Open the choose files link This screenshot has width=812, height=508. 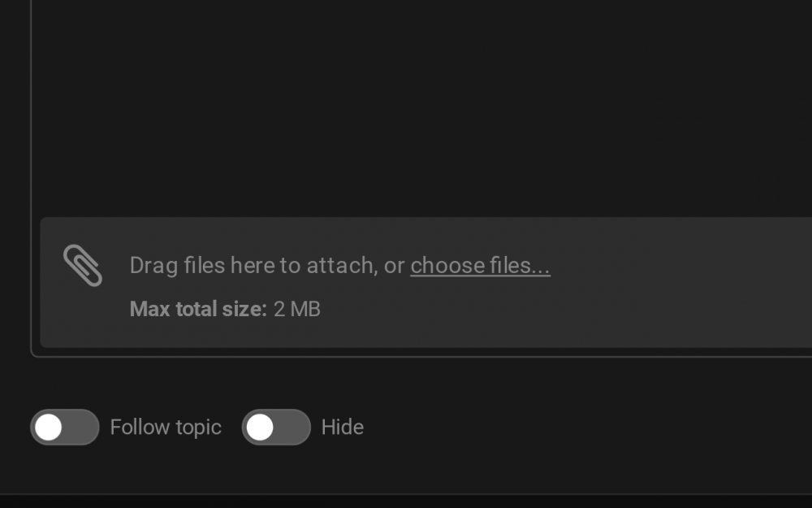(x=480, y=266)
